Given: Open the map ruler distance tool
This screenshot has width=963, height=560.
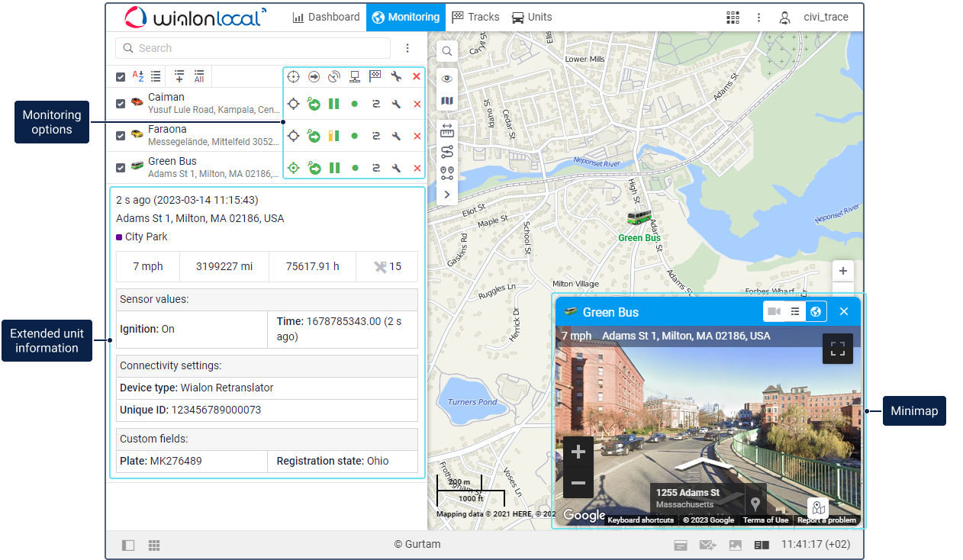Looking at the screenshot, I should (x=446, y=130).
